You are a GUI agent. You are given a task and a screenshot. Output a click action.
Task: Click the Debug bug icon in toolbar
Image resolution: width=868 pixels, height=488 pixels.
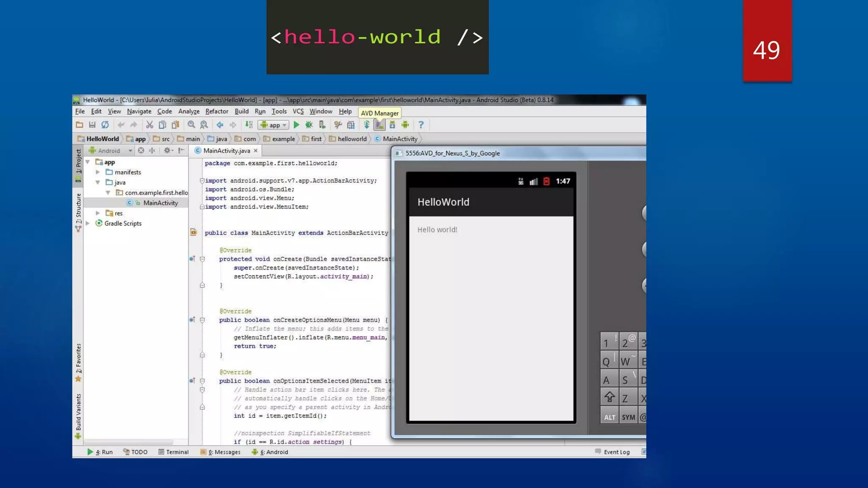point(309,125)
